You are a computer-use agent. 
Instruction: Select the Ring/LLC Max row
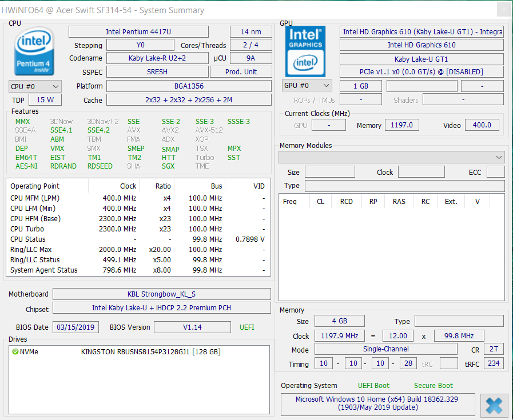[138, 250]
